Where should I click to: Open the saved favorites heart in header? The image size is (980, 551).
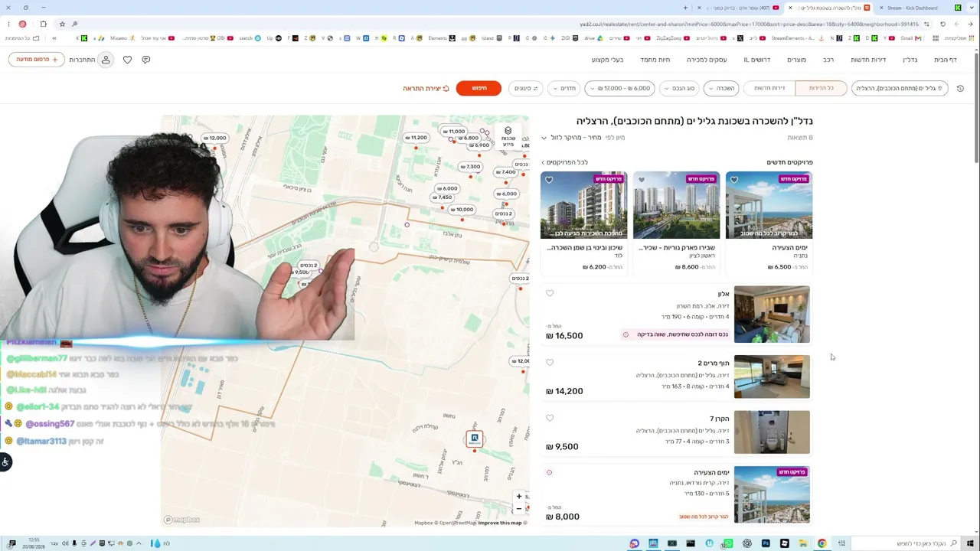(127, 60)
